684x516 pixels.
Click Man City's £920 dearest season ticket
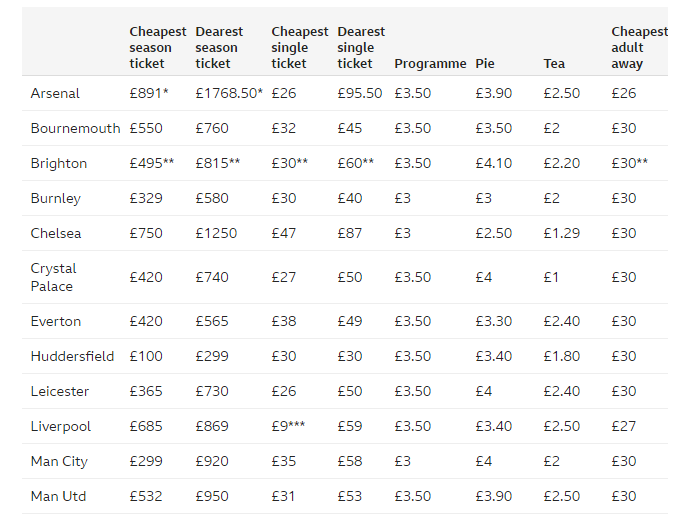point(212,461)
